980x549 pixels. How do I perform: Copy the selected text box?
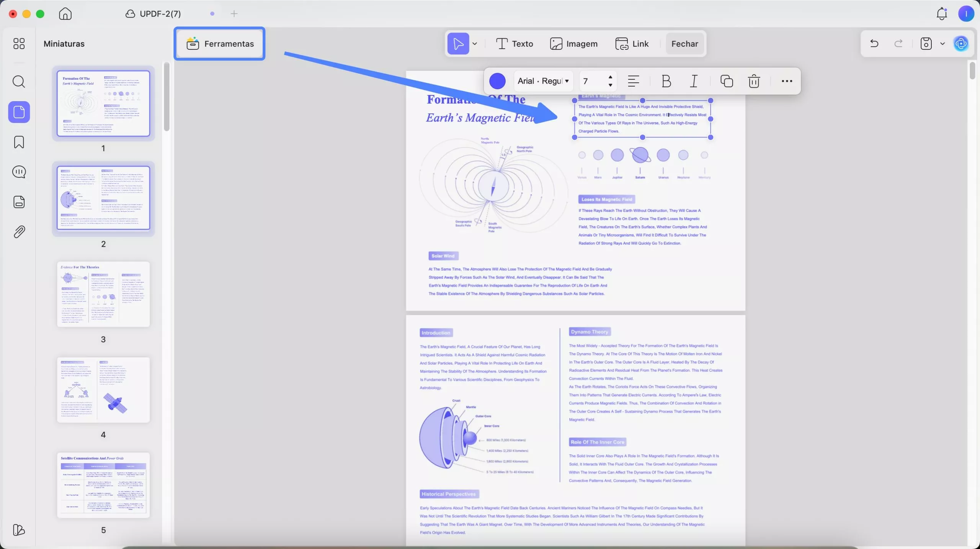tap(726, 81)
